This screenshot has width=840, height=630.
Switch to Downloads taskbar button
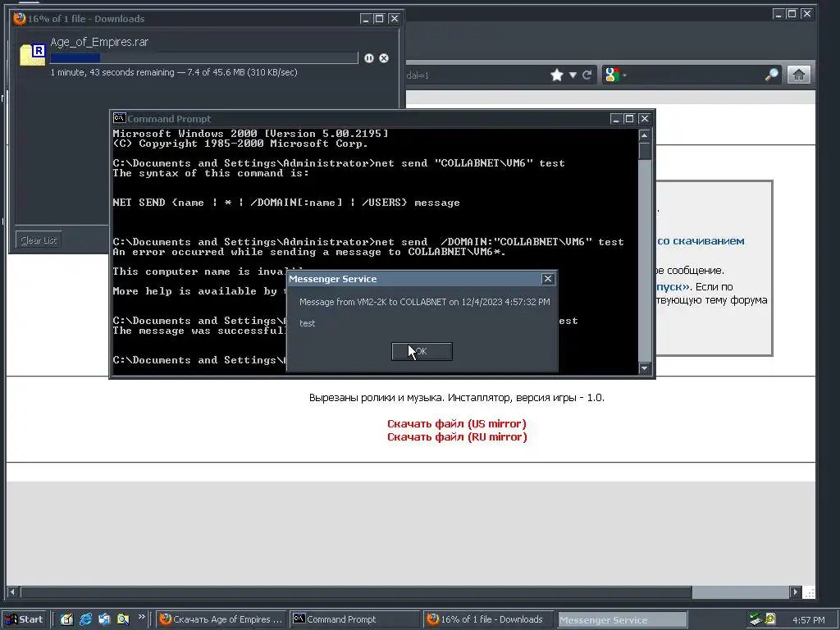[488, 619]
